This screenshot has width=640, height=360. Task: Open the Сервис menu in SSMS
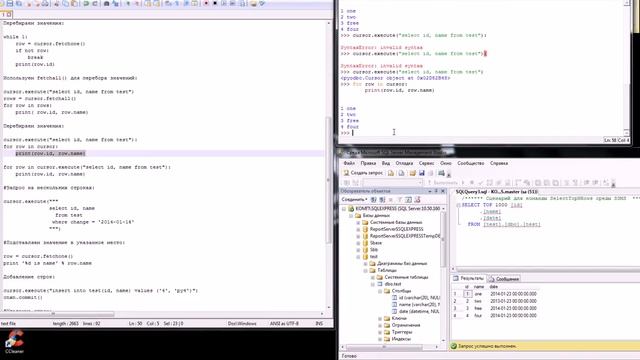pyautogui.click(x=427, y=163)
